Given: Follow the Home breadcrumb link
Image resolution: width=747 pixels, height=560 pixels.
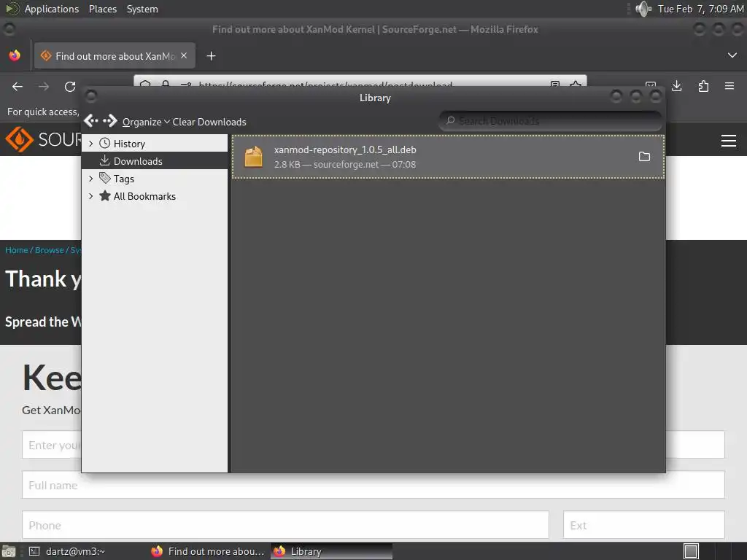Looking at the screenshot, I should click(16, 250).
